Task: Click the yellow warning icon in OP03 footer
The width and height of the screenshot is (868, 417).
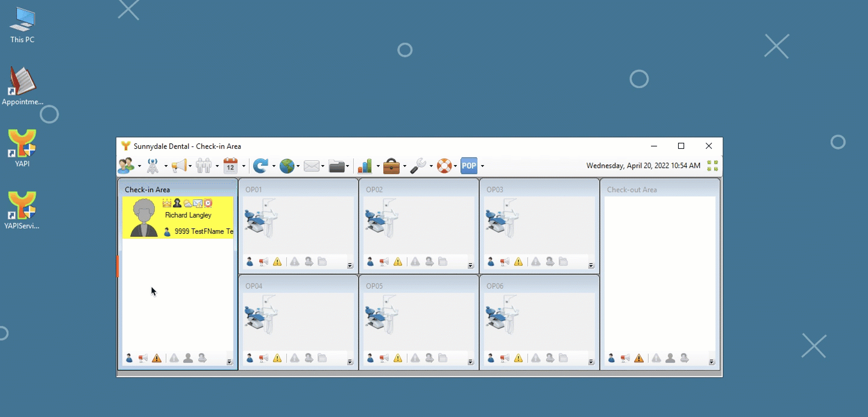Action: 518,262
